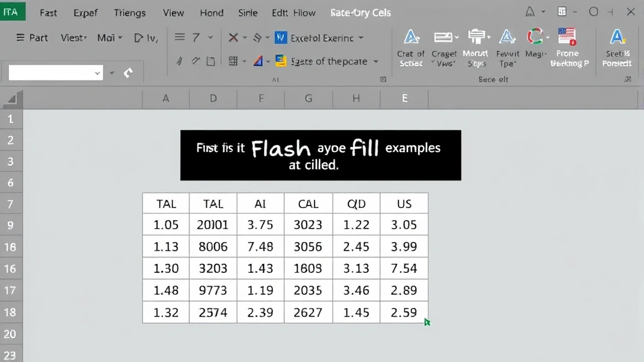Click the flag icon for Prone Werktog
Screen dimensions: 644x362
click(x=567, y=36)
